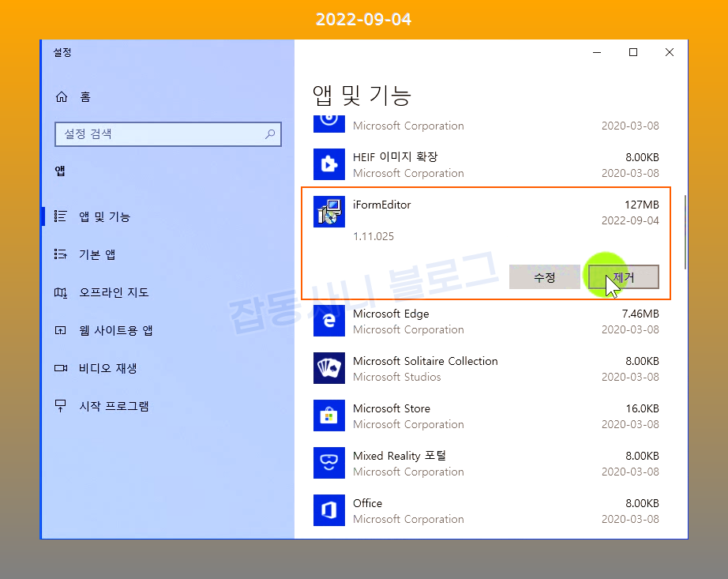This screenshot has height=579, width=728.
Task: Open 비디오 재생 in the sidebar
Action: point(107,368)
